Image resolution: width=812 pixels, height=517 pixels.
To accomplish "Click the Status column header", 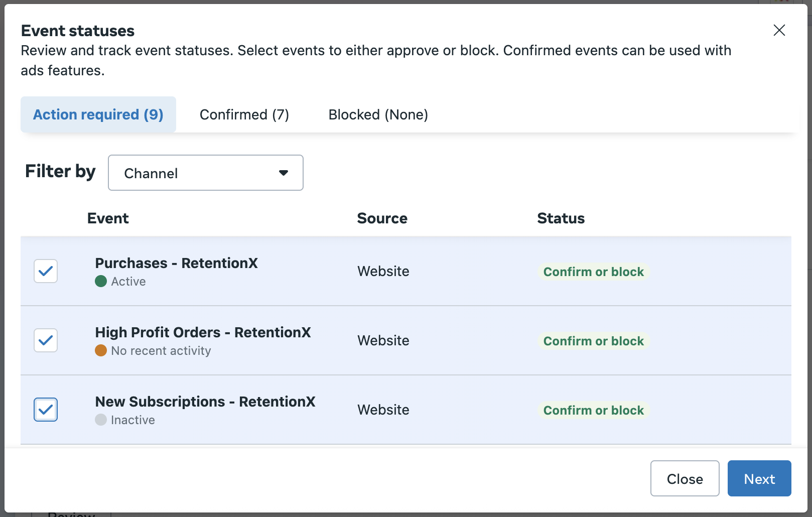I will [x=561, y=218].
